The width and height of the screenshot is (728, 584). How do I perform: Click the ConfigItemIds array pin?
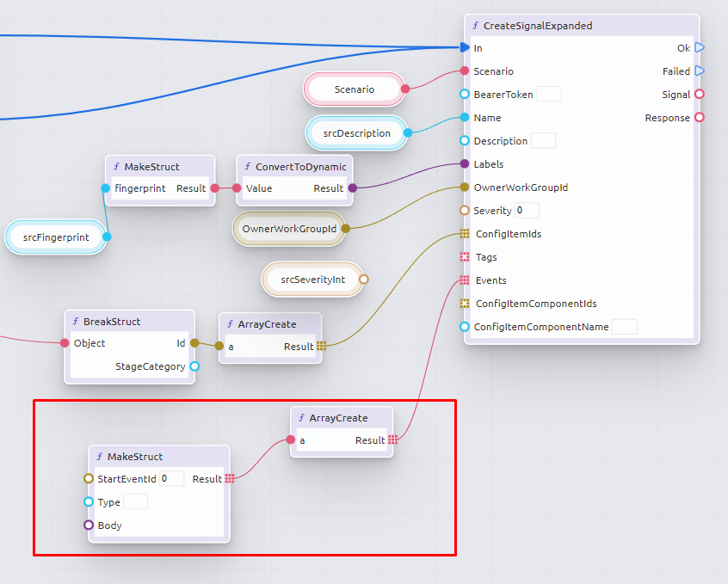click(x=465, y=234)
